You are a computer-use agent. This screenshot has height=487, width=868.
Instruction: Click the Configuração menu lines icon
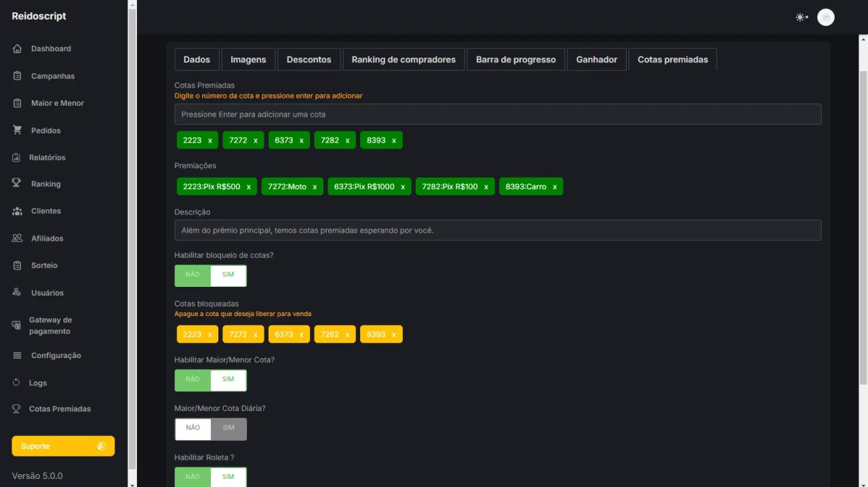pos(17,355)
